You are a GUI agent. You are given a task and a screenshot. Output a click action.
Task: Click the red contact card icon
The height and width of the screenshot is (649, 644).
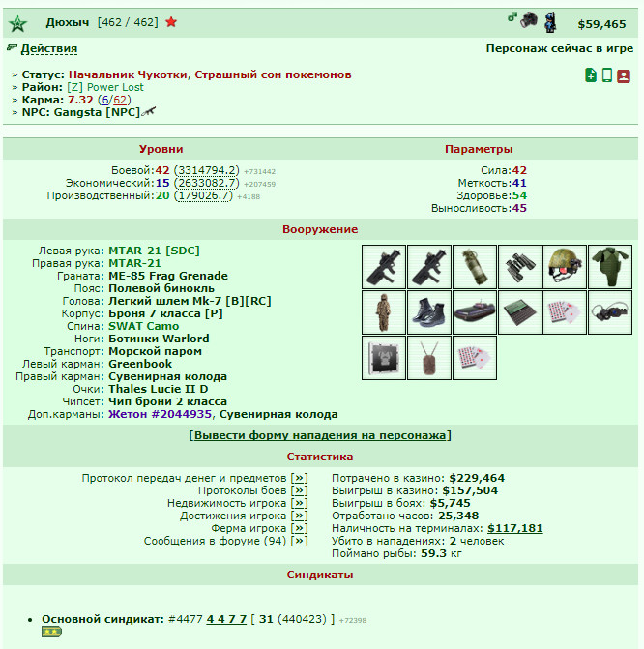pos(624,75)
